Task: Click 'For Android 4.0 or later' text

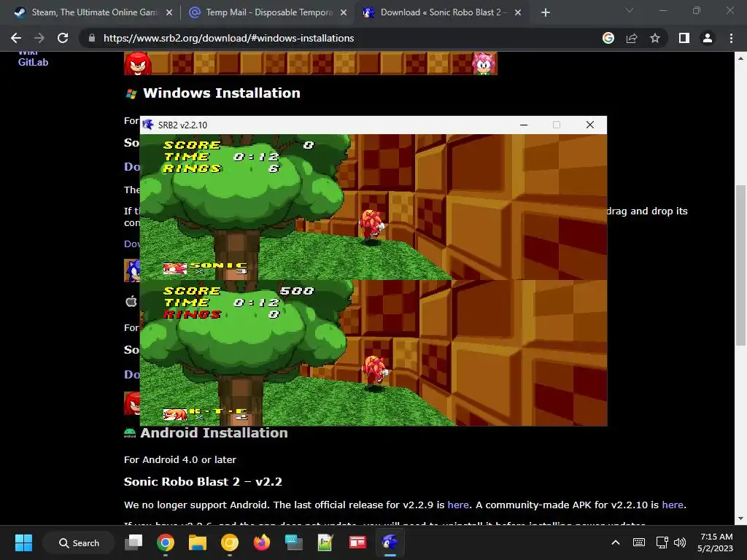Action: 180,459
